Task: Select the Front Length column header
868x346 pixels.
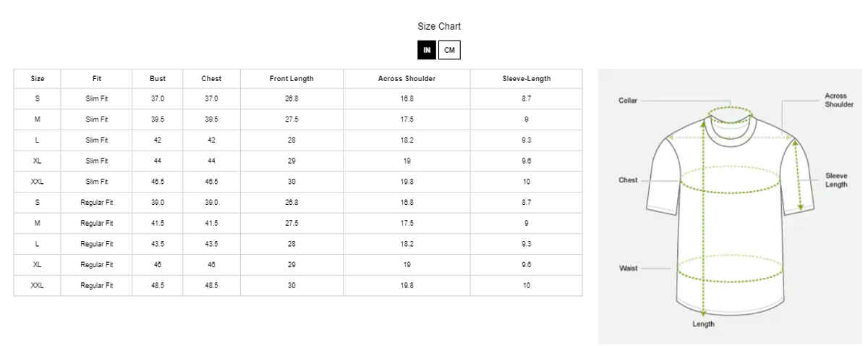Action: (x=292, y=78)
